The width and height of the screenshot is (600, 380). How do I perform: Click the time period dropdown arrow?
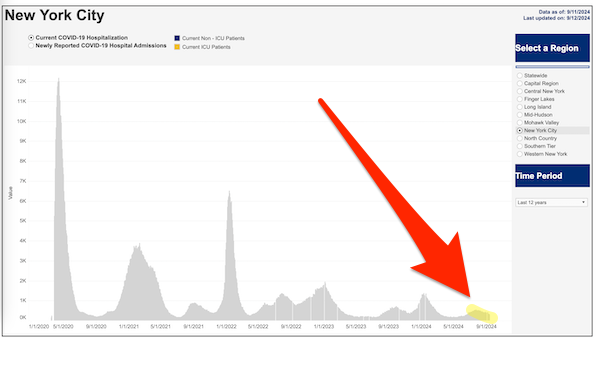click(x=584, y=202)
